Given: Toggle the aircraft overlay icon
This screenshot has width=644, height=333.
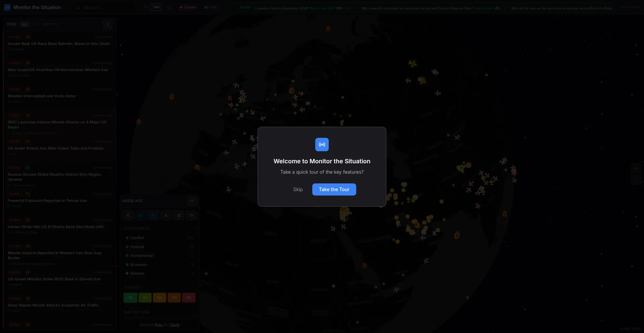Looking at the screenshot, I should pos(141,215).
